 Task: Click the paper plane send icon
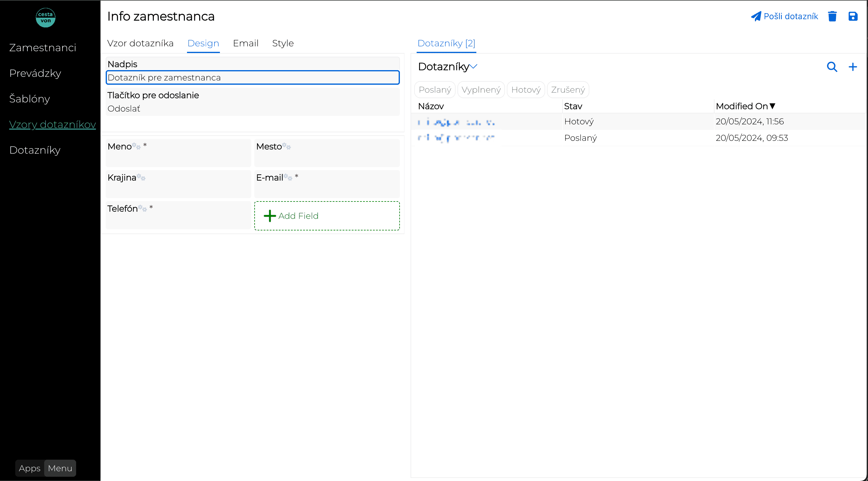coord(756,16)
